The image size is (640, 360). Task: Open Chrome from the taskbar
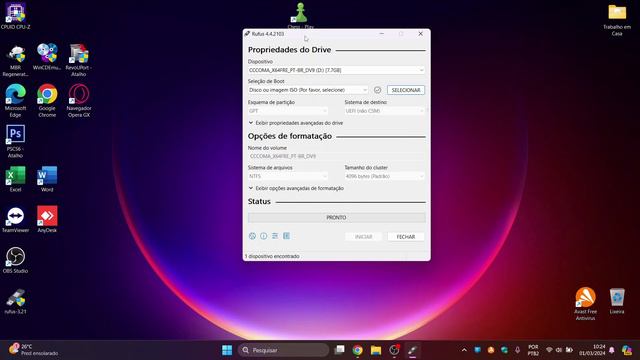(x=358, y=350)
